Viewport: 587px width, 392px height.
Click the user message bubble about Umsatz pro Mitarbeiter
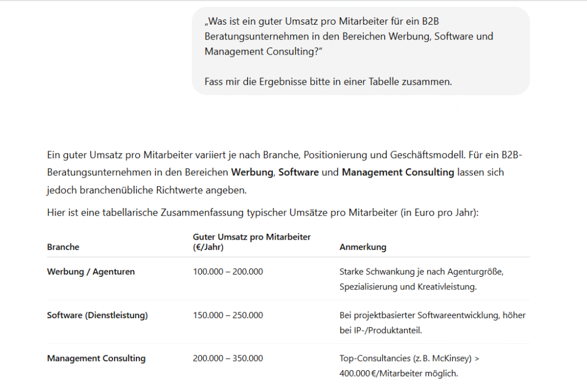(361, 51)
